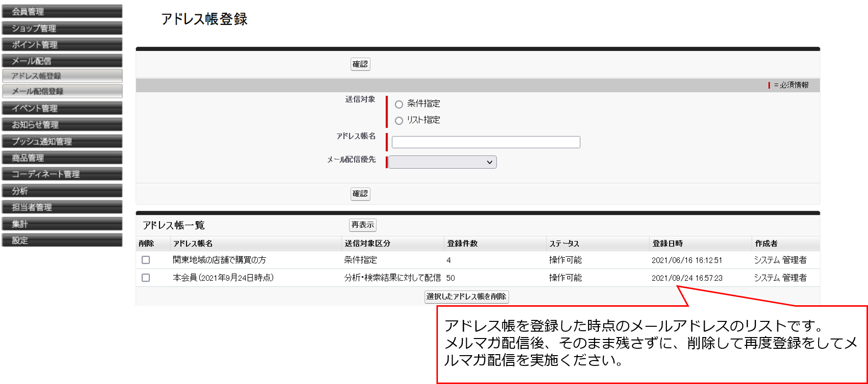Click the 再表示 refresh button
868x384 pixels.
click(x=362, y=225)
